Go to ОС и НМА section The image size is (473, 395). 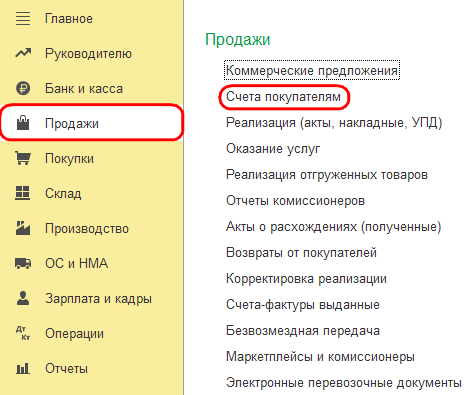(77, 263)
